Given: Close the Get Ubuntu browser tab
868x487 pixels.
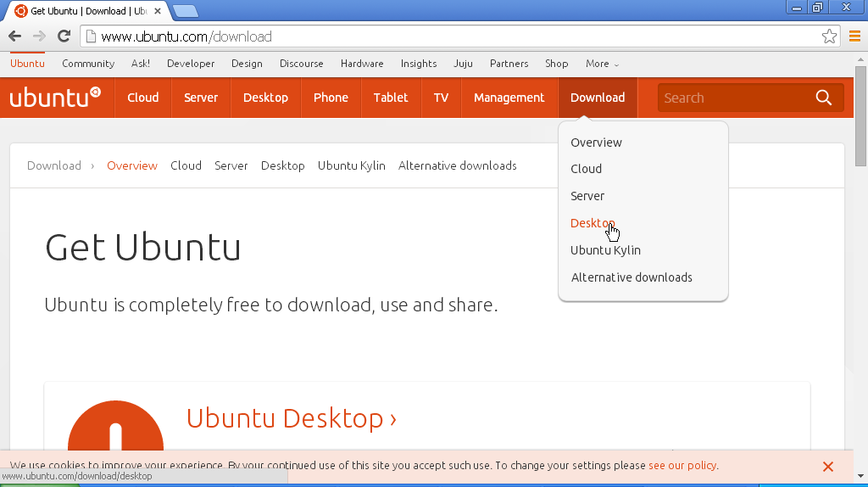Looking at the screenshot, I should (157, 10).
